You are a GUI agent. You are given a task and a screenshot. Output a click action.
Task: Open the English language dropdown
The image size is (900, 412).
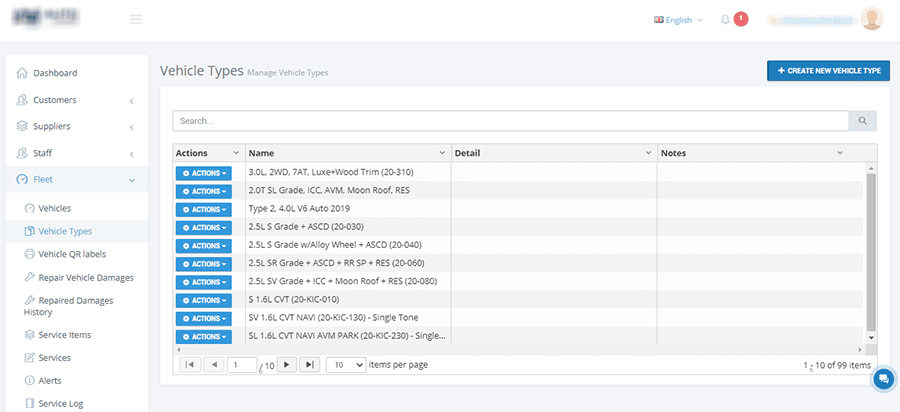pos(678,19)
